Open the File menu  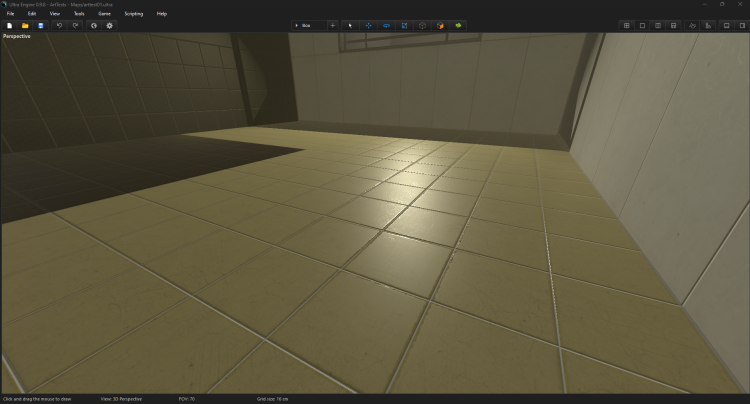pyautogui.click(x=10, y=13)
